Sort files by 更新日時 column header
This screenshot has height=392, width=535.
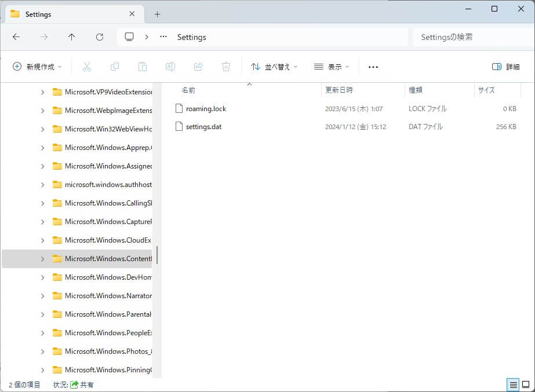[339, 90]
